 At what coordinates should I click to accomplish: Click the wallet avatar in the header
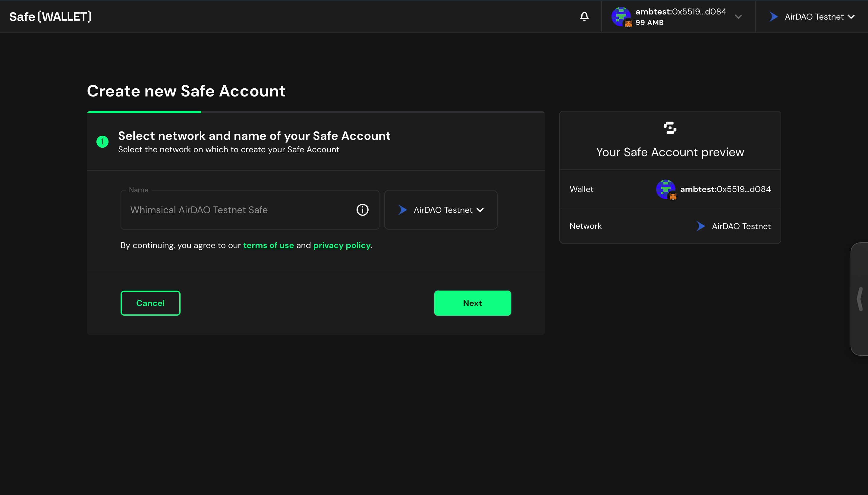[621, 16]
